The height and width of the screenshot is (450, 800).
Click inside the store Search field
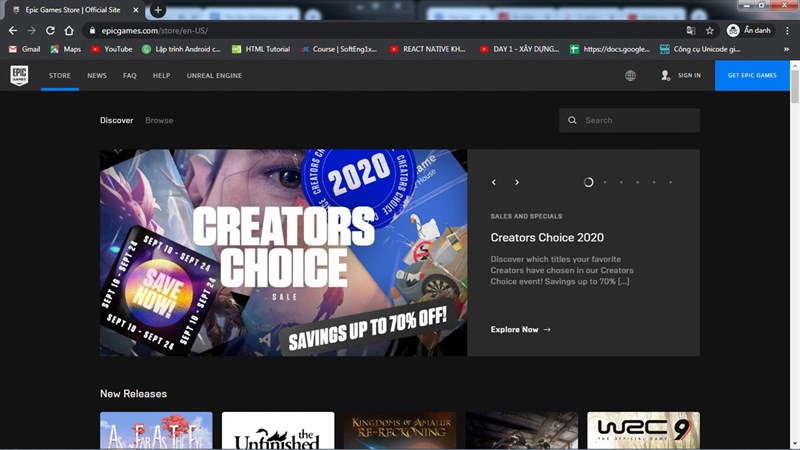(x=629, y=120)
